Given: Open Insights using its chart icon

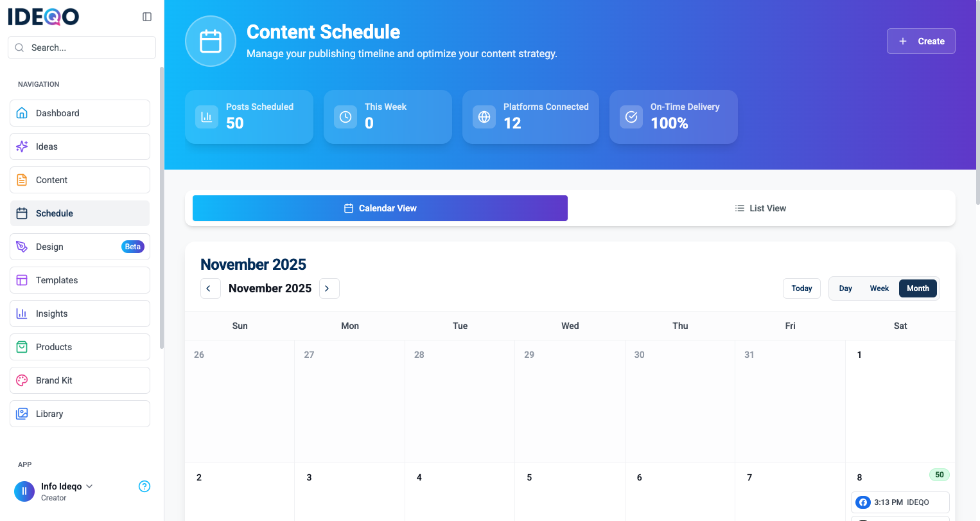Looking at the screenshot, I should tap(22, 313).
